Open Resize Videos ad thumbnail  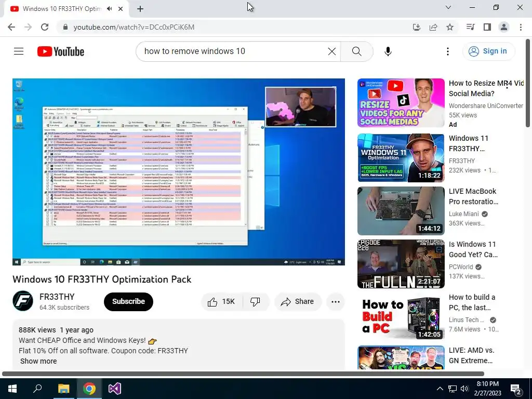coord(401,103)
